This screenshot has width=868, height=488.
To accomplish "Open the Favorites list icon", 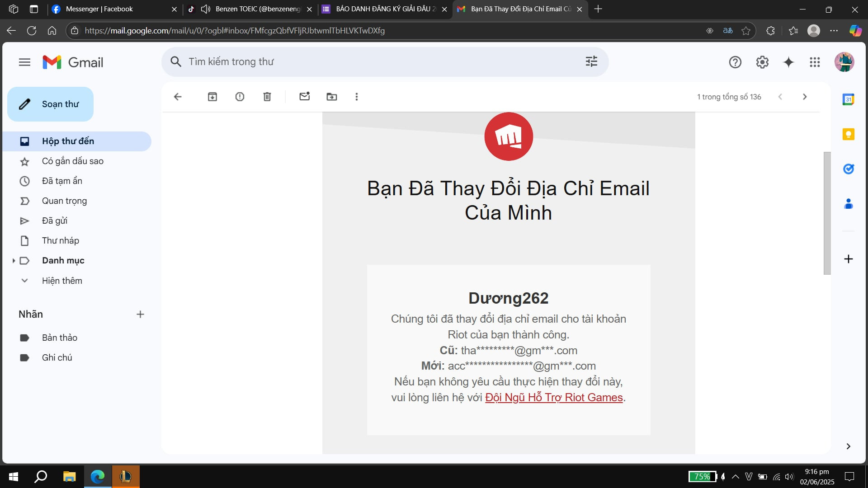I will 793,31.
